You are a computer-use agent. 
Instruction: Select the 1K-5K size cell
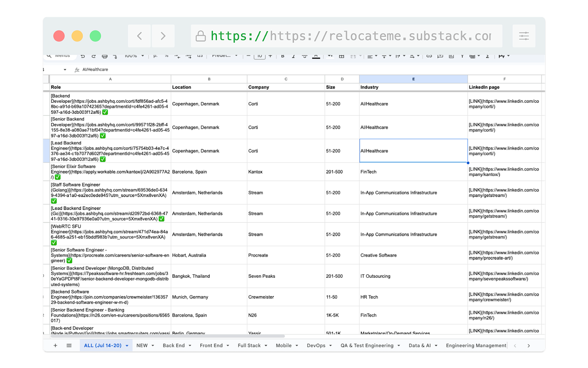click(342, 315)
